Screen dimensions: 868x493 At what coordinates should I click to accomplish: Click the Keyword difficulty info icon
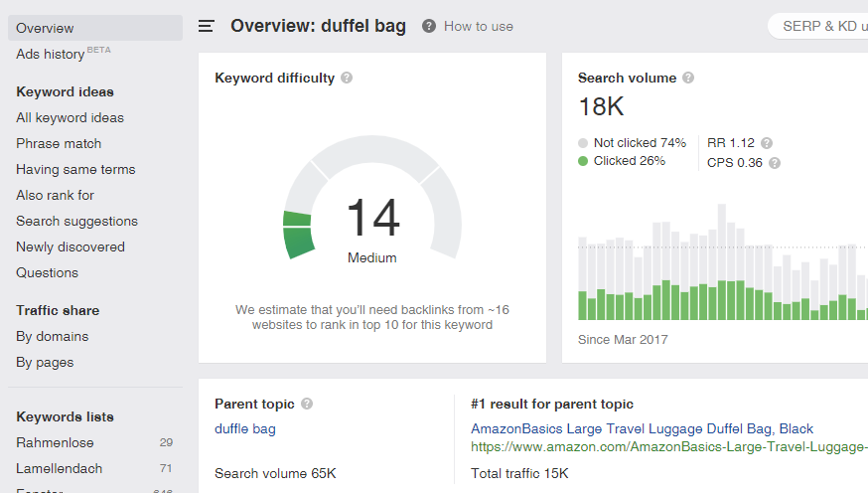[x=347, y=79]
